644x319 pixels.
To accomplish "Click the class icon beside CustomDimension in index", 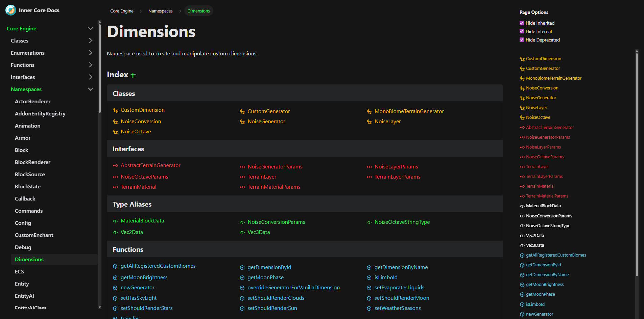I will click(x=115, y=110).
